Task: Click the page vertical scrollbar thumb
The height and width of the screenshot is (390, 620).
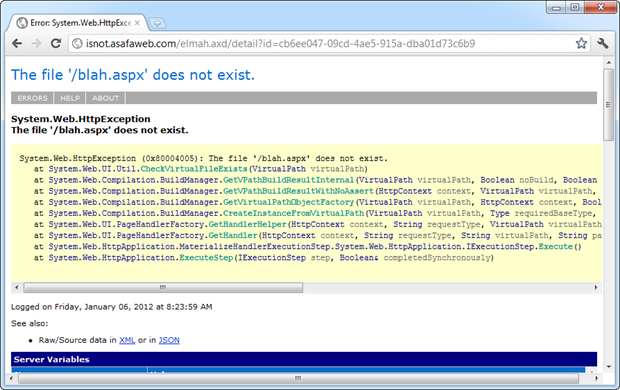Action: click(609, 105)
